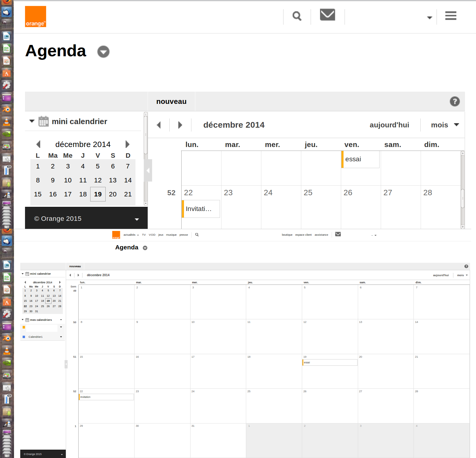Open mail via large envelope icon in top header
Viewport: 476px width, 458px height.
[x=327, y=15]
